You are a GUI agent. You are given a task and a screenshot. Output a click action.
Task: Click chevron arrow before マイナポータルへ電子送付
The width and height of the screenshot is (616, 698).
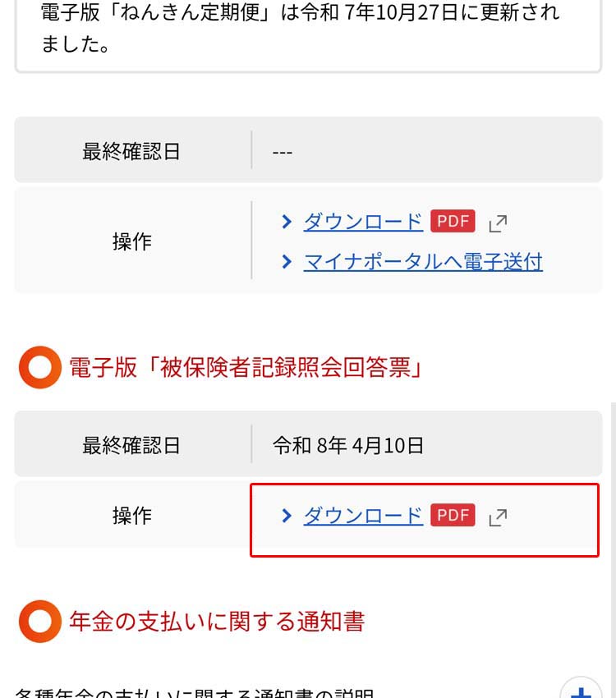pos(287,262)
